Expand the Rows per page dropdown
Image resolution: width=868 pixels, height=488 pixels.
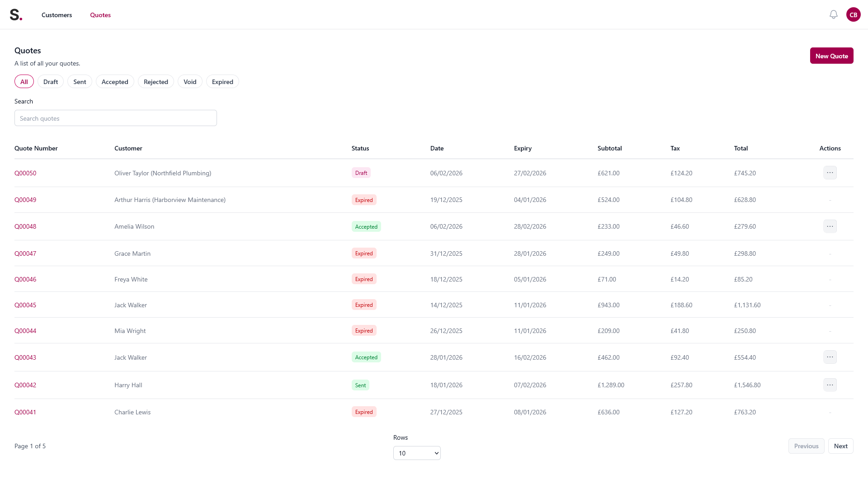point(416,453)
